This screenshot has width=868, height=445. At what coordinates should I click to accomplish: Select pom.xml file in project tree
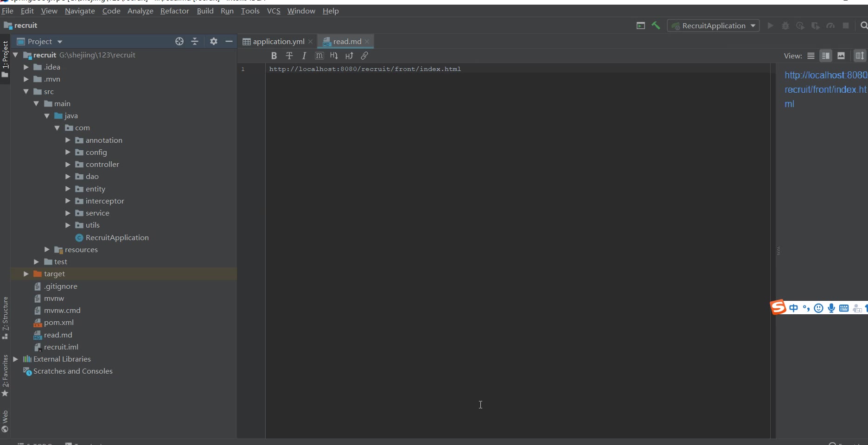(x=58, y=323)
